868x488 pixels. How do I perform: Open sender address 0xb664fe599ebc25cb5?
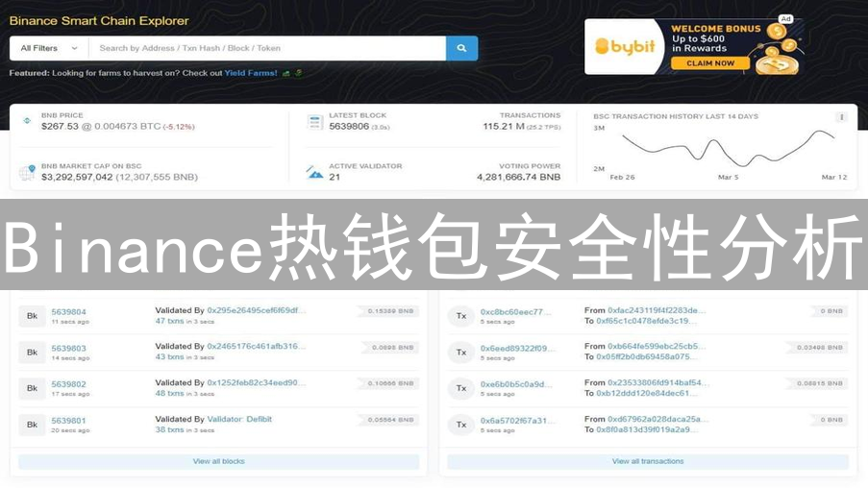(x=657, y=347)
